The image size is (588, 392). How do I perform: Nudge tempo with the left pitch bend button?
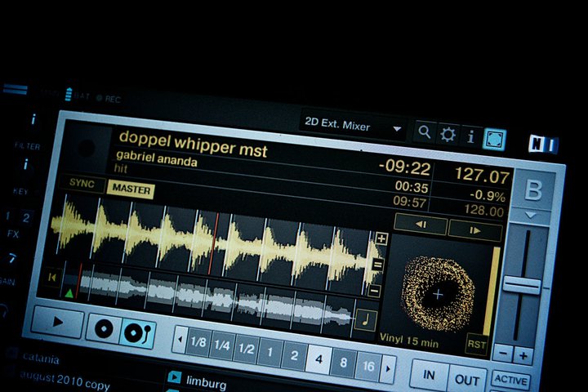pos(421,225)
